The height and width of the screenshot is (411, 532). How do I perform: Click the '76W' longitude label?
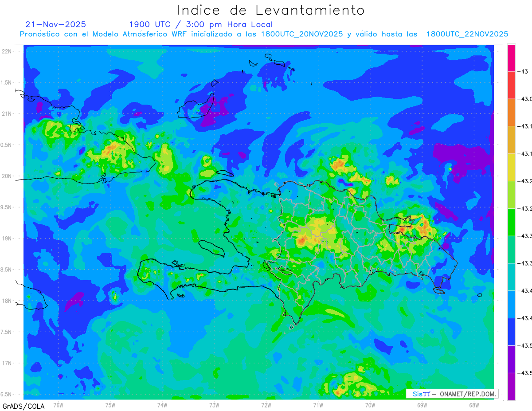[x=58, y=405]
